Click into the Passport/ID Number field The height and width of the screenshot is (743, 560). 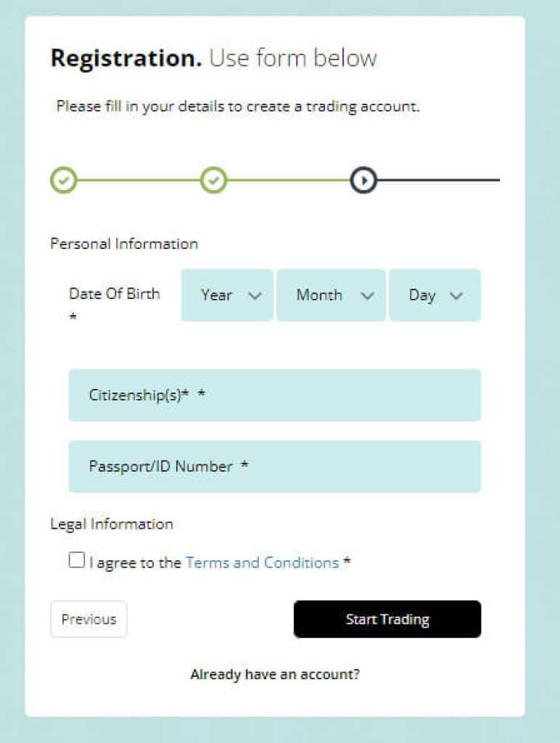[x=274, y=466]
